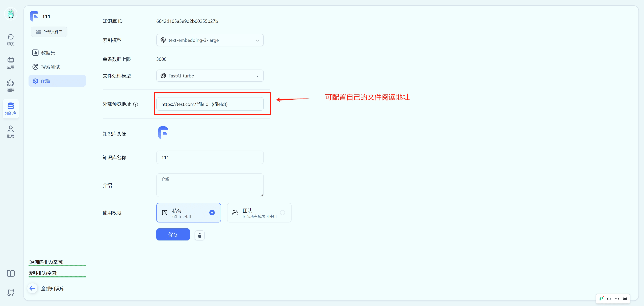644x306 pixels.
Task: Click the knowledge base avatar image
Action: click(163, 133)
